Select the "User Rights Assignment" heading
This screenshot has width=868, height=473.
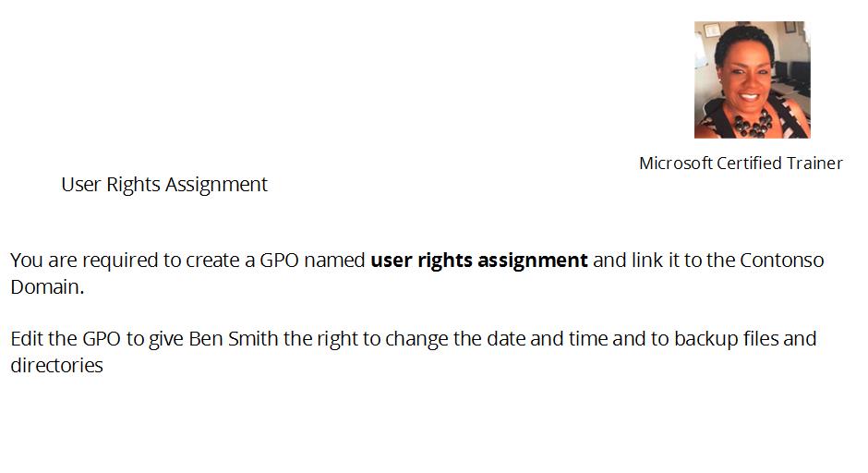pyautogui.click(x=164, y=185)
